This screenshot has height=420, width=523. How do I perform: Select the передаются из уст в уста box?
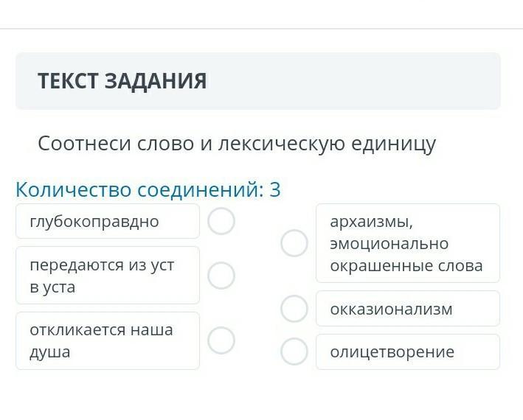tap(108, 276)
